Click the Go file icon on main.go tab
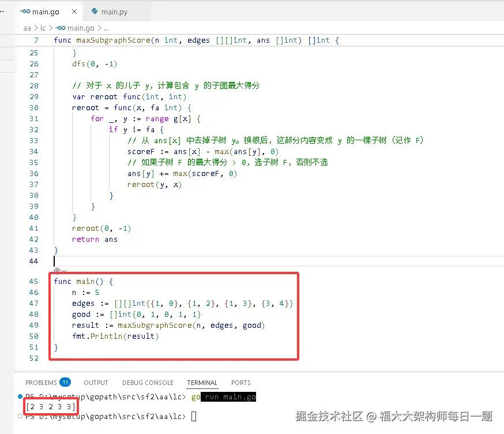This screenshot has height=434, width=504. [x=25, y=12]
